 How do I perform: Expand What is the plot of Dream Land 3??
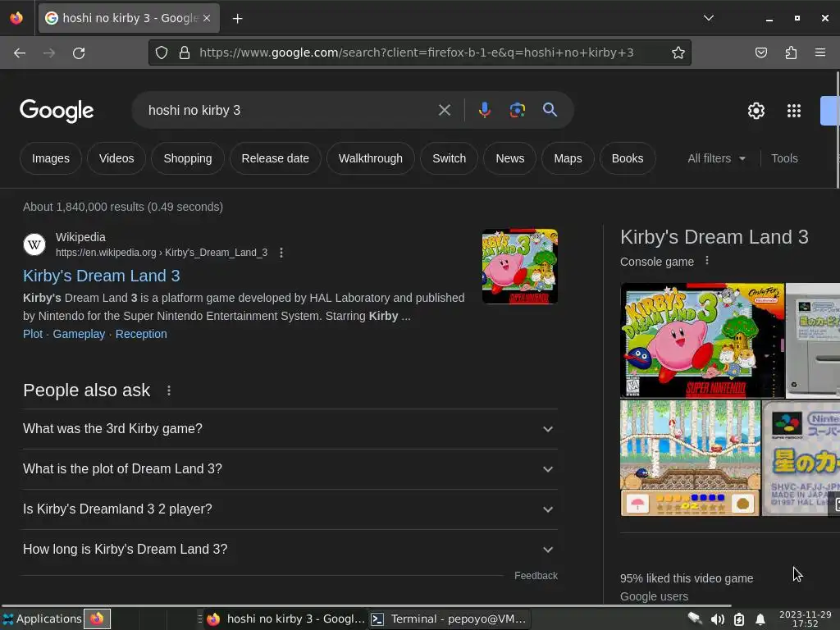(290, 469)
